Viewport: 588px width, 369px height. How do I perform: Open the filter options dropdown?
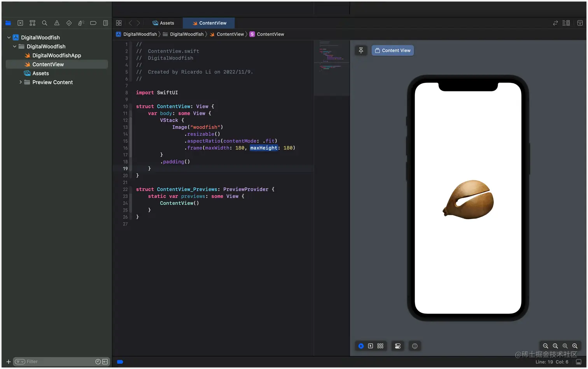(x=20, y=362)
